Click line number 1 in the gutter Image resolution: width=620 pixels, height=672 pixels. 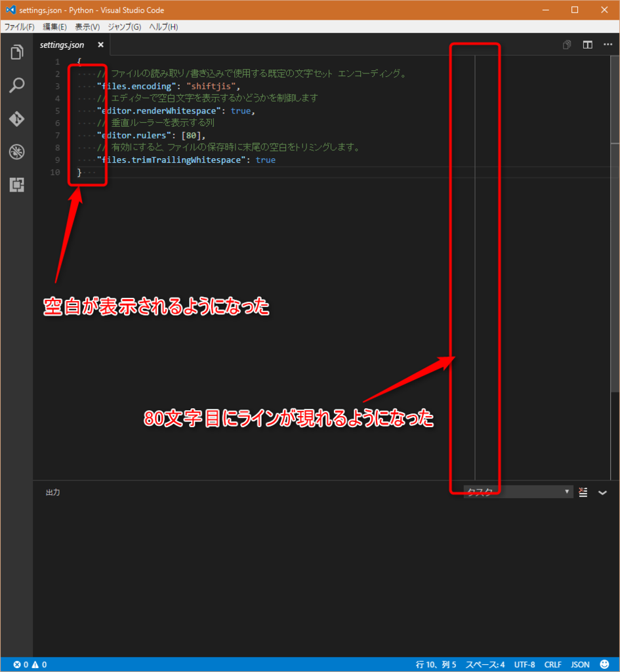pos(58,62)
